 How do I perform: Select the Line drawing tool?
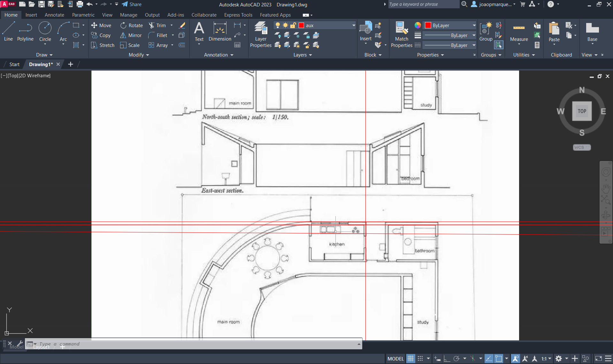(8, 31)
